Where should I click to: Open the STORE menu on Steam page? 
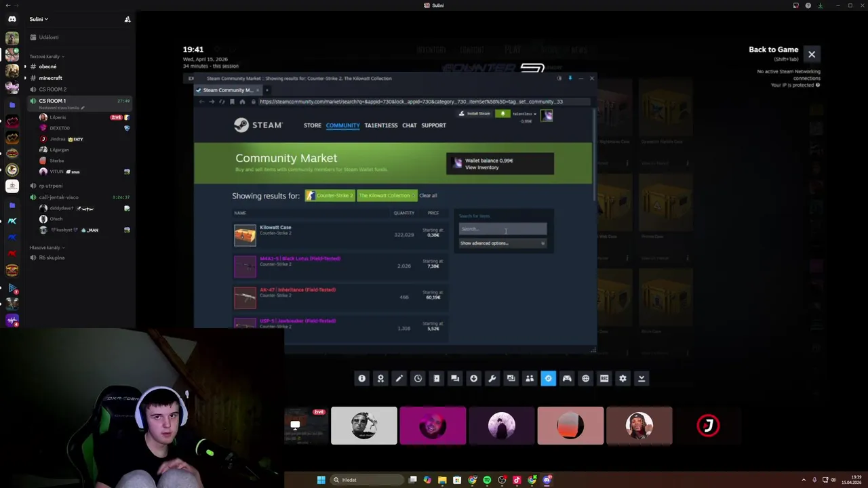(x=313, y=125)
